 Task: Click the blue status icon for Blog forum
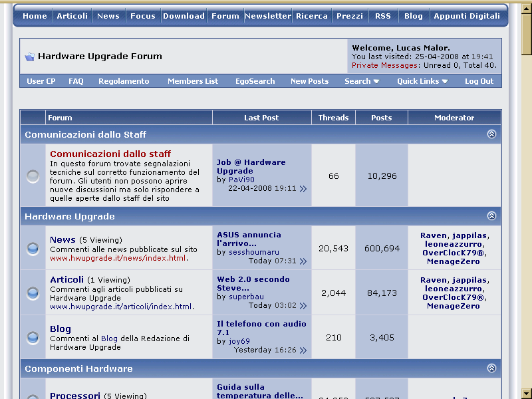[x=33, y=338]
